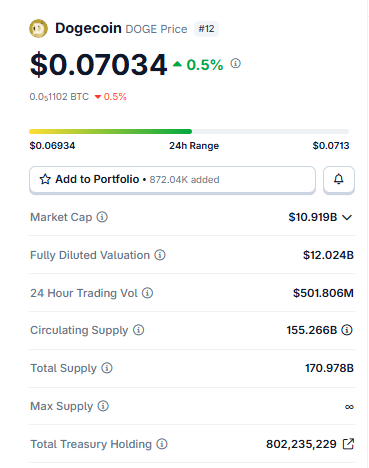Click the info icon beside the price change
The height and width of the screenshot is (468, 369).
tap(235, 63)
